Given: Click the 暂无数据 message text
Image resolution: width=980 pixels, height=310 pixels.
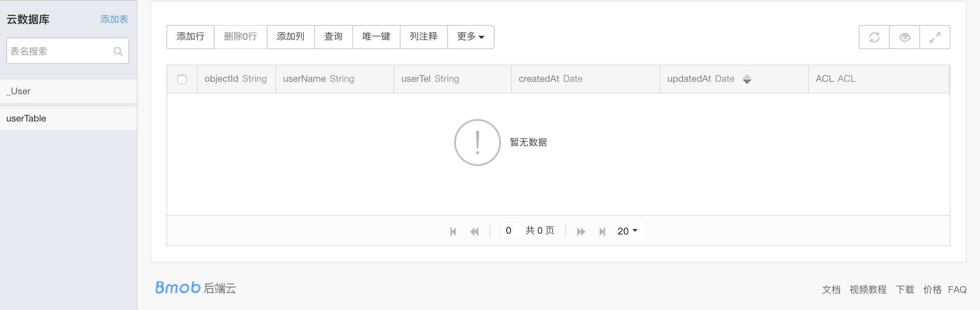Looking at the screenshot, I should pos(528,142).
